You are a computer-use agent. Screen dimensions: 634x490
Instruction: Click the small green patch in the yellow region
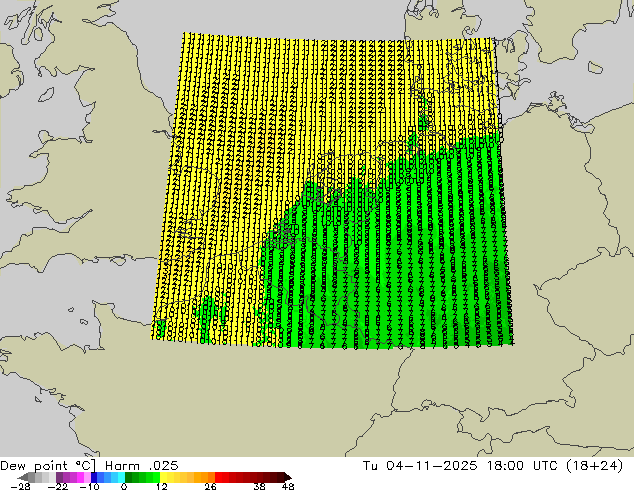pyautogui.click(x=208, y=317)
